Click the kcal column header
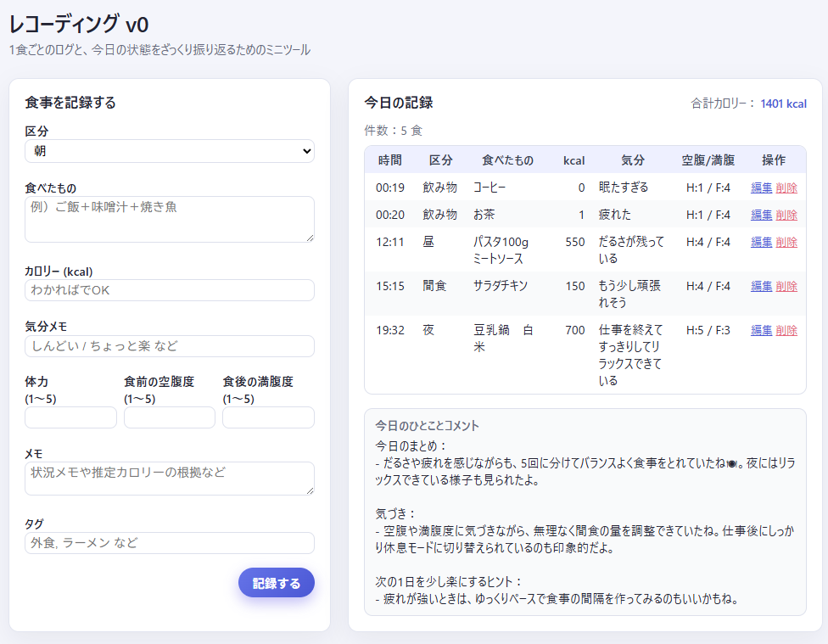This screenshot has width=828, height=644. coord(573,160)
